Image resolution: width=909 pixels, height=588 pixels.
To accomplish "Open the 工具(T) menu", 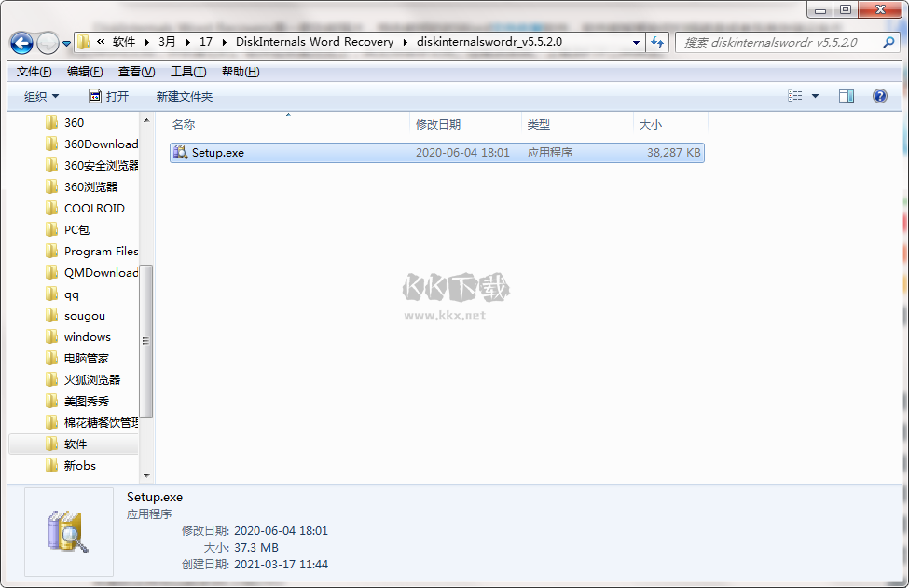I will coord(187,71).
